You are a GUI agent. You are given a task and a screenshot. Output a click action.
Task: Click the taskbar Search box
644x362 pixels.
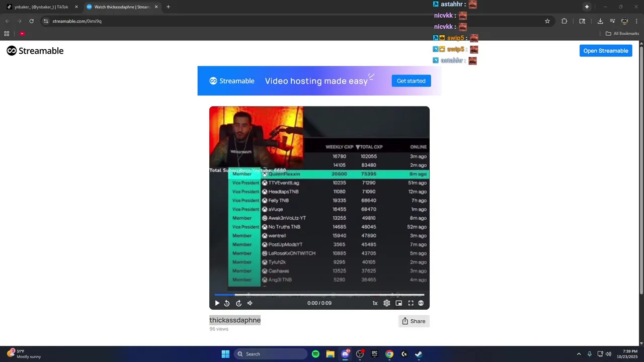click(x=271, y=354)
